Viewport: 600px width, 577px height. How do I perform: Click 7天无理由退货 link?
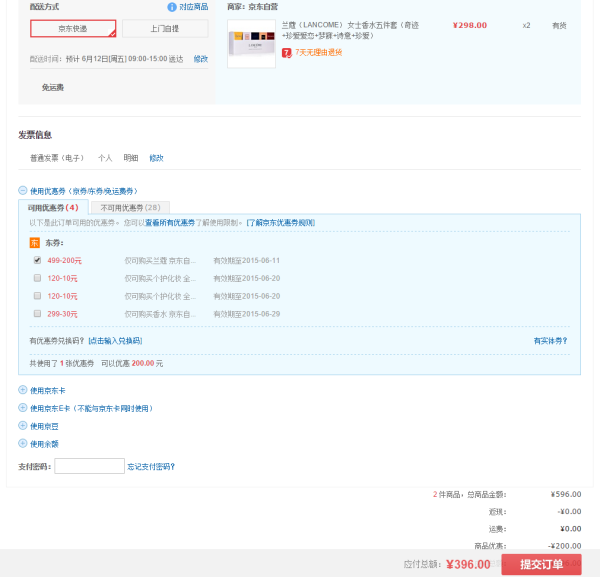(x=318, y=52)
